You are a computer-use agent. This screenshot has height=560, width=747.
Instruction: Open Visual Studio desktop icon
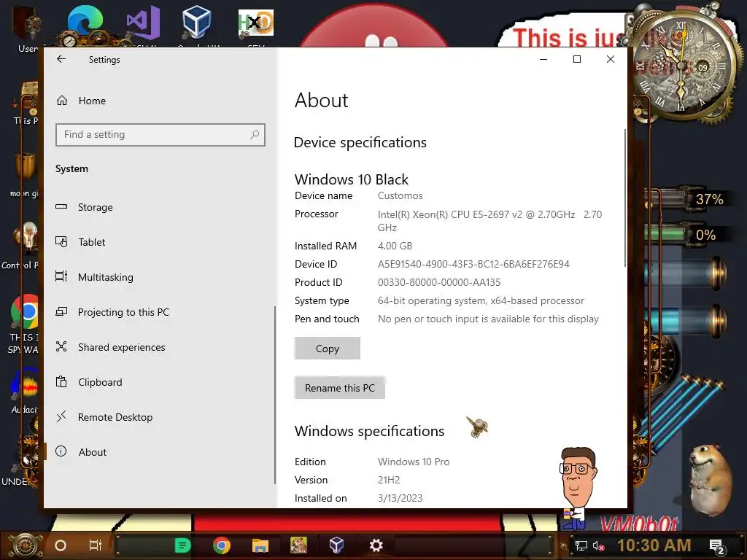(x=143, y=23)
